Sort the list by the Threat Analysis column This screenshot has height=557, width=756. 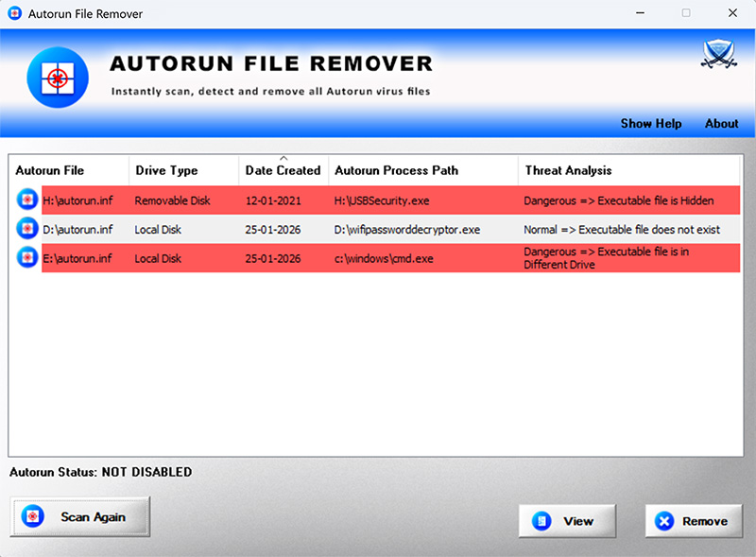(568, 170)
